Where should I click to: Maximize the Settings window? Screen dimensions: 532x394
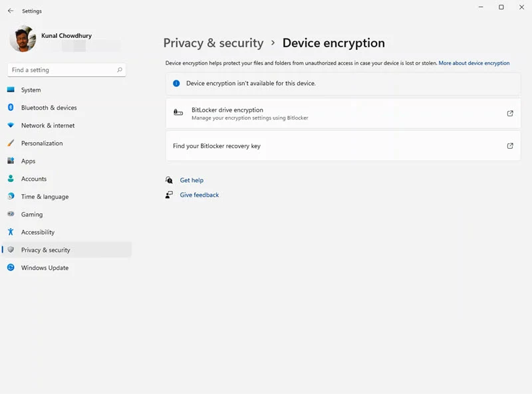tap(501, 7)
